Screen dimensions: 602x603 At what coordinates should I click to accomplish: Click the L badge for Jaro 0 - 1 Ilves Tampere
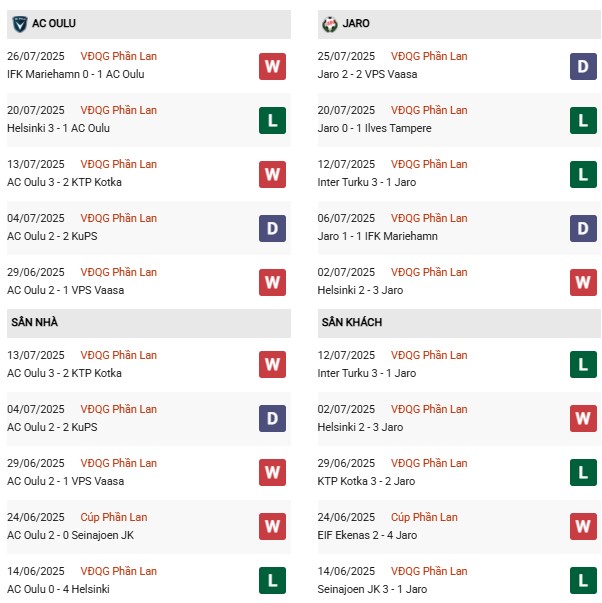coord(583,120)
